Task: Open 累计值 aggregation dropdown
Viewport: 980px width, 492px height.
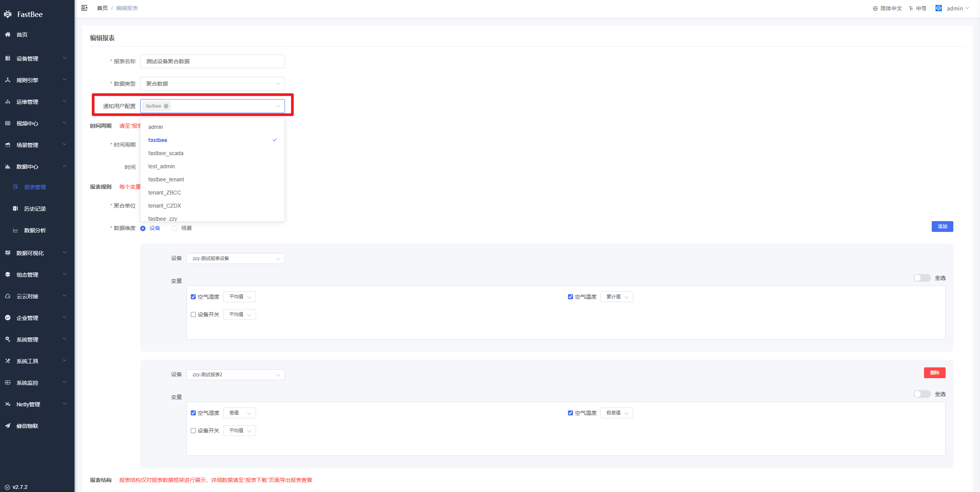Action: click(617, 297)
